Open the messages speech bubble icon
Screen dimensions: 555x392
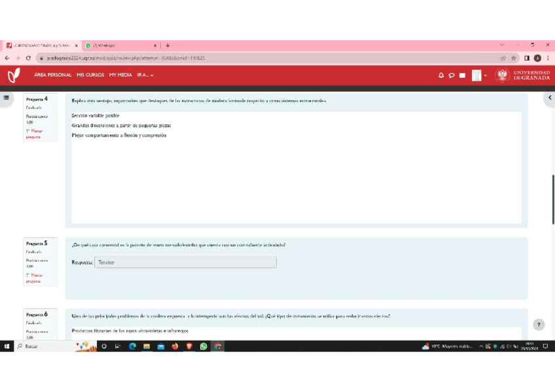point(452,75)
